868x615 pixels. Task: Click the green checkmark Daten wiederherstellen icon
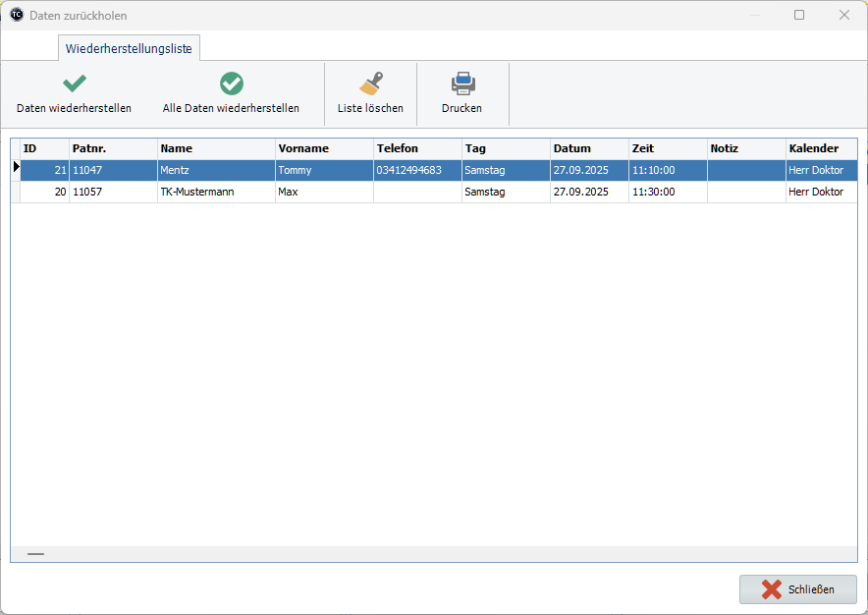[x=74, y=84]
